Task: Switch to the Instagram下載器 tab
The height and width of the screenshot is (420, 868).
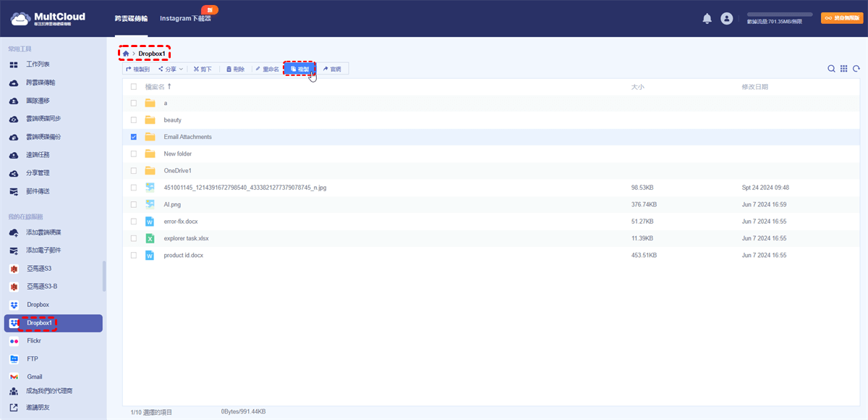Action: click(186, 19)
